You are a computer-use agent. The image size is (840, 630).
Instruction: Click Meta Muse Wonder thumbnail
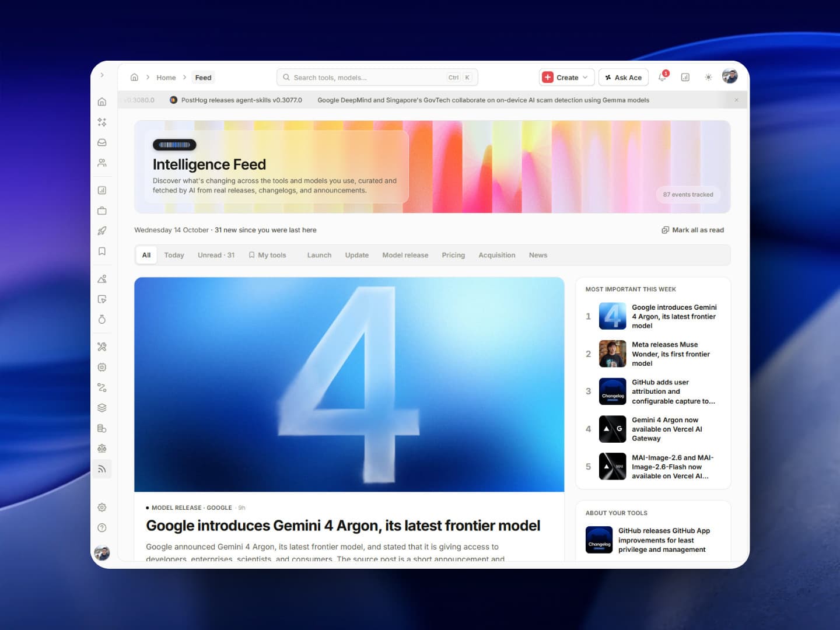click(612, 353)
